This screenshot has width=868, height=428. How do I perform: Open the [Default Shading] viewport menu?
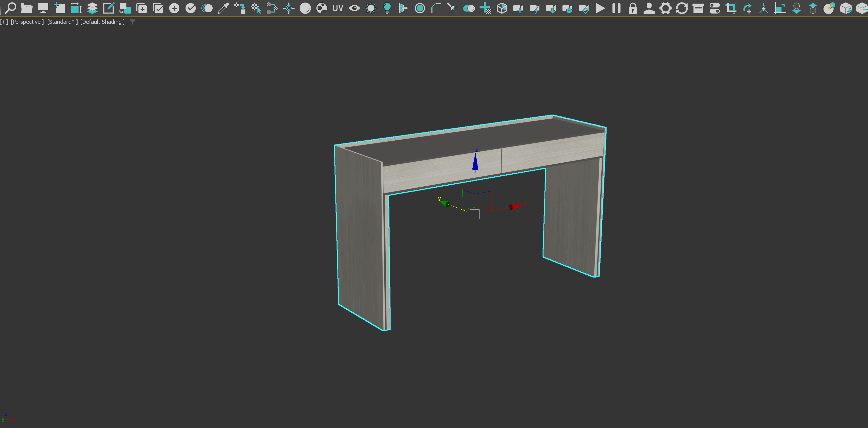[102, 22]
